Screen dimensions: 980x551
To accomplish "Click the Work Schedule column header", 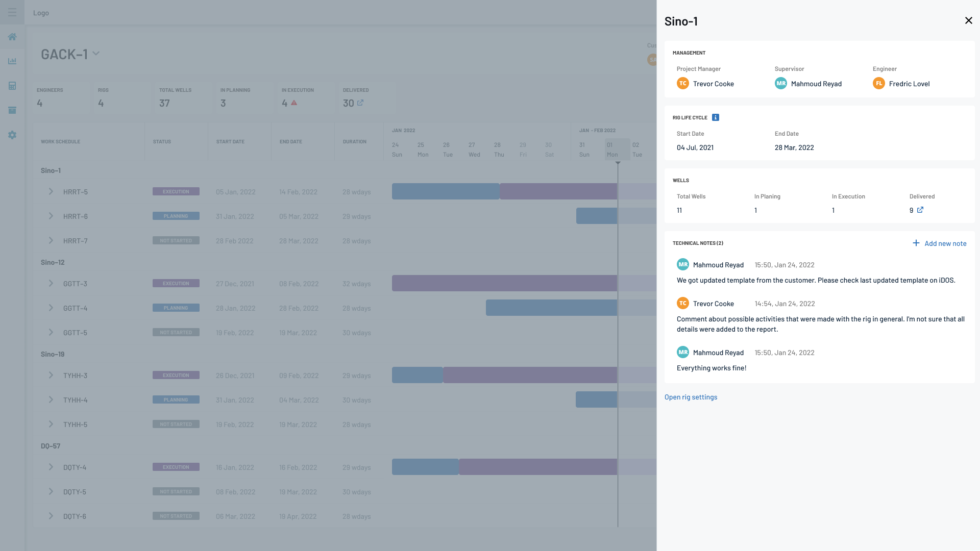I will 60,141.
